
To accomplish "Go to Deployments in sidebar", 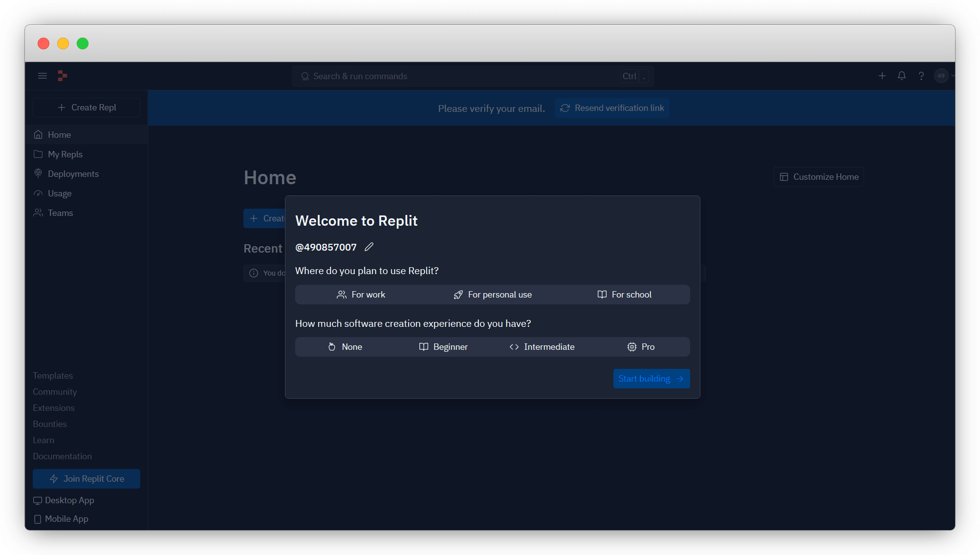I will [73, 174].
